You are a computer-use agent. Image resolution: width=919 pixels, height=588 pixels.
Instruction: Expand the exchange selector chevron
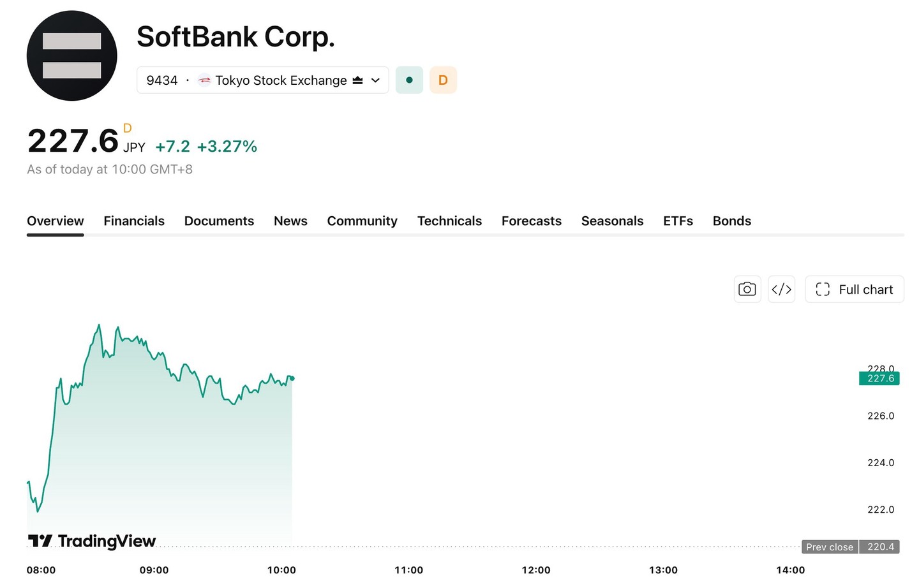(x=376, y=80)
